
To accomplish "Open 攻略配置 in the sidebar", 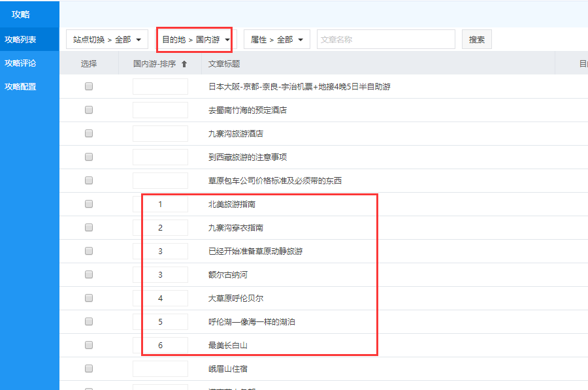I will click(x=20, y=87).
